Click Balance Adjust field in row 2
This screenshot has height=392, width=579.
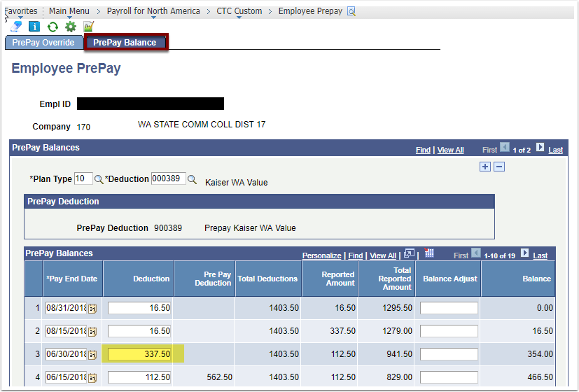pos(449,331)
